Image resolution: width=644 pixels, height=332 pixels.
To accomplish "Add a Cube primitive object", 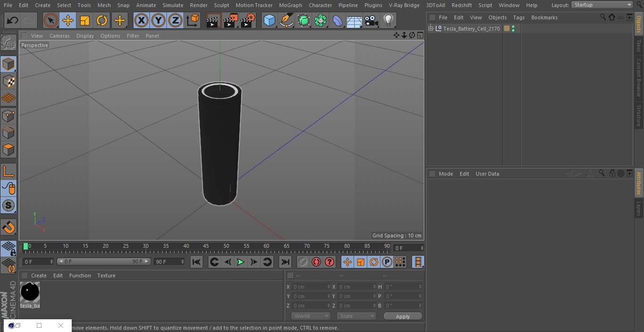I will click(269, 20).
